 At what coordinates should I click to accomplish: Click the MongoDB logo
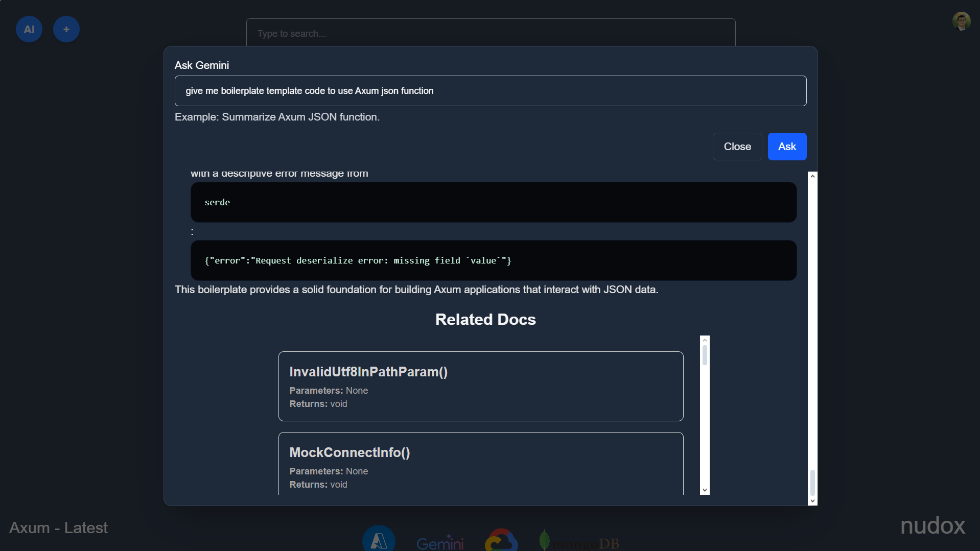click(579, 541)
